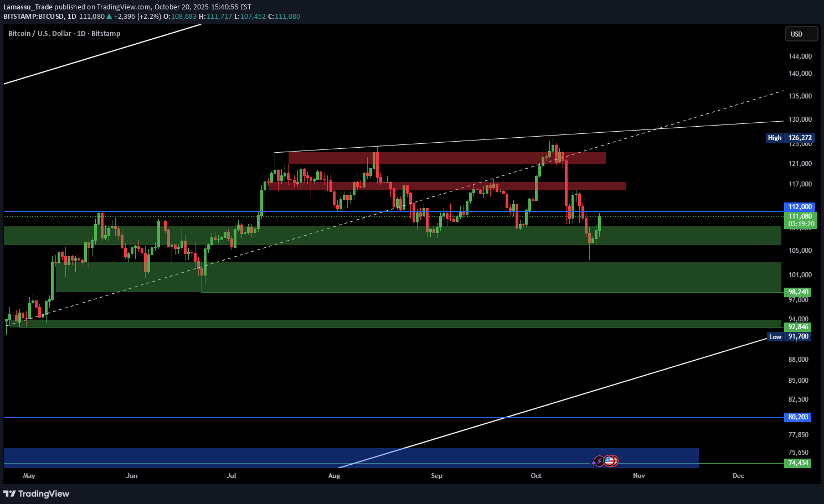Click the H:111,717 high value
This screenshot has width=824, height=504.
(x=215, y=17)
